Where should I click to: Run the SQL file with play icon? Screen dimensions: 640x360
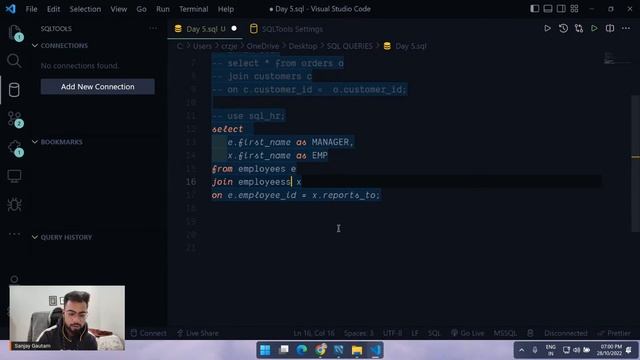547,29
